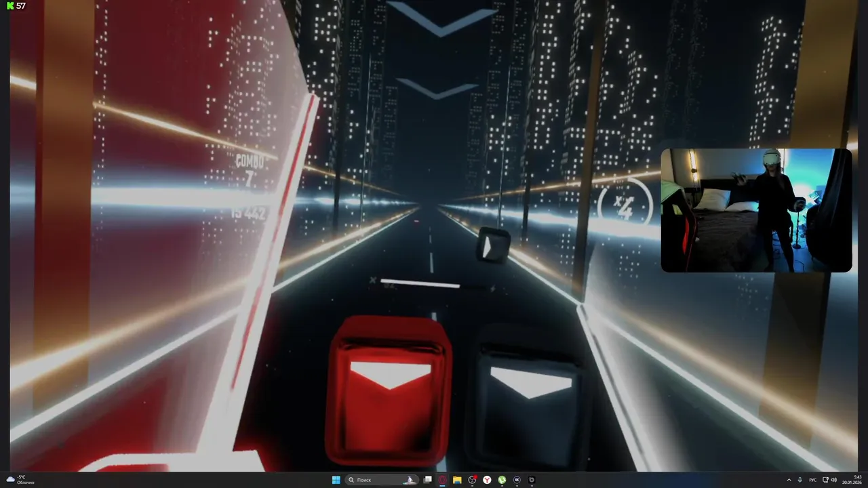The height and width of the screenshot is (488, 868).
Task: Click the COMBO 7 counter
Action: click(x=250, y=171)
